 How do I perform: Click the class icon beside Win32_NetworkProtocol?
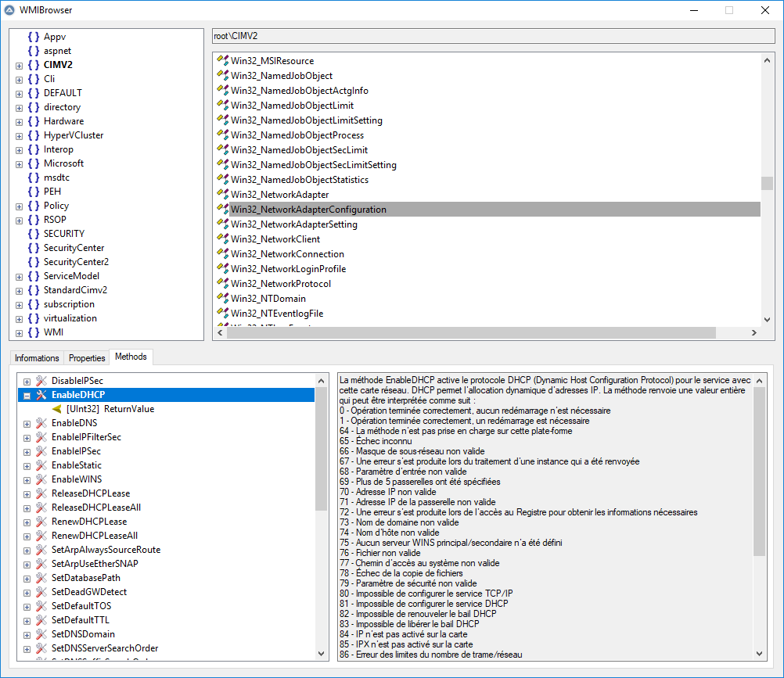[x=222, y=283]
